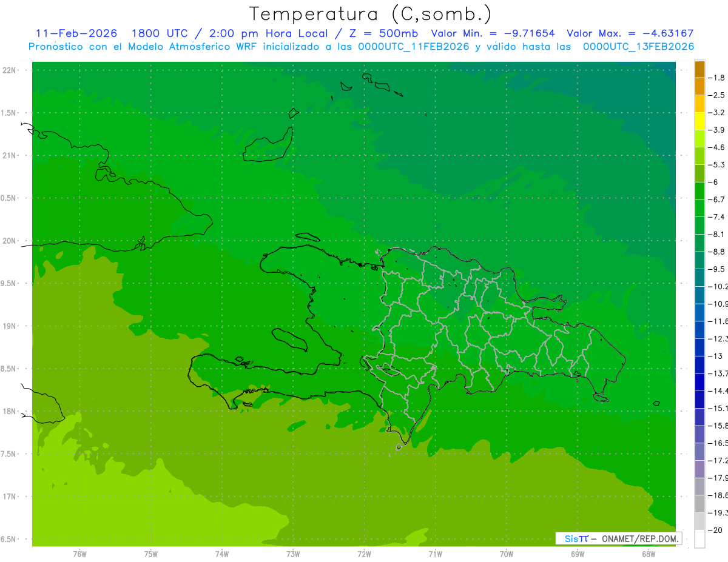The height and width of the screenshot is (562, 728).
Task: Click the '68W' longitude axis label
Action: [649, 554]
